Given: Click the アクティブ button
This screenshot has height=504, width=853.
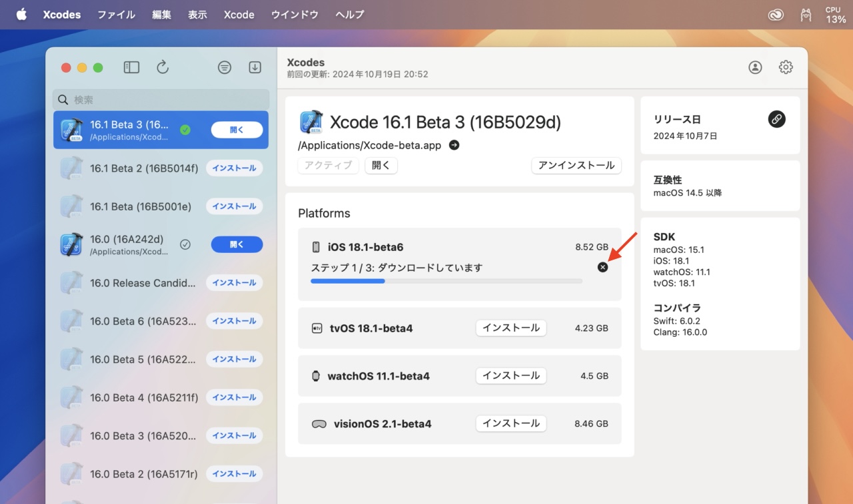Looking at the screenshot, I should 329,165.
